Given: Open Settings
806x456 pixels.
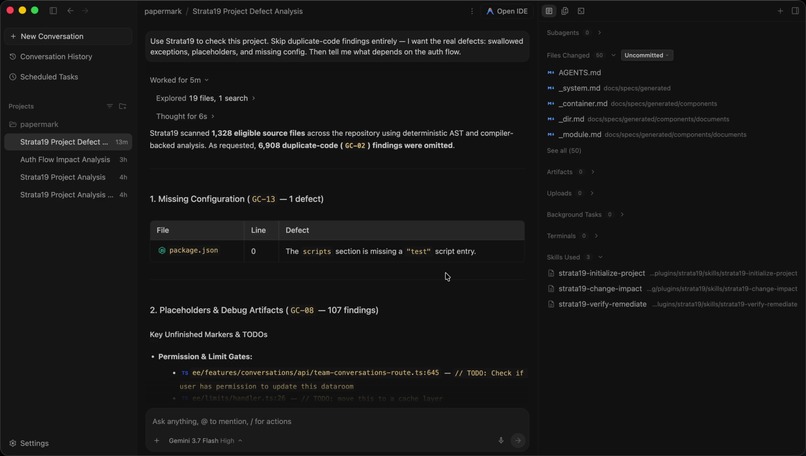Looking at the screenshot, I should pyautogui.click(x=29, y=443).
